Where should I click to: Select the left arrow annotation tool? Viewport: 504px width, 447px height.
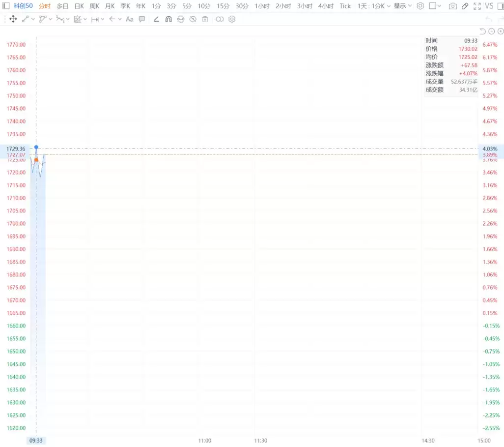(x=112, y=19)
